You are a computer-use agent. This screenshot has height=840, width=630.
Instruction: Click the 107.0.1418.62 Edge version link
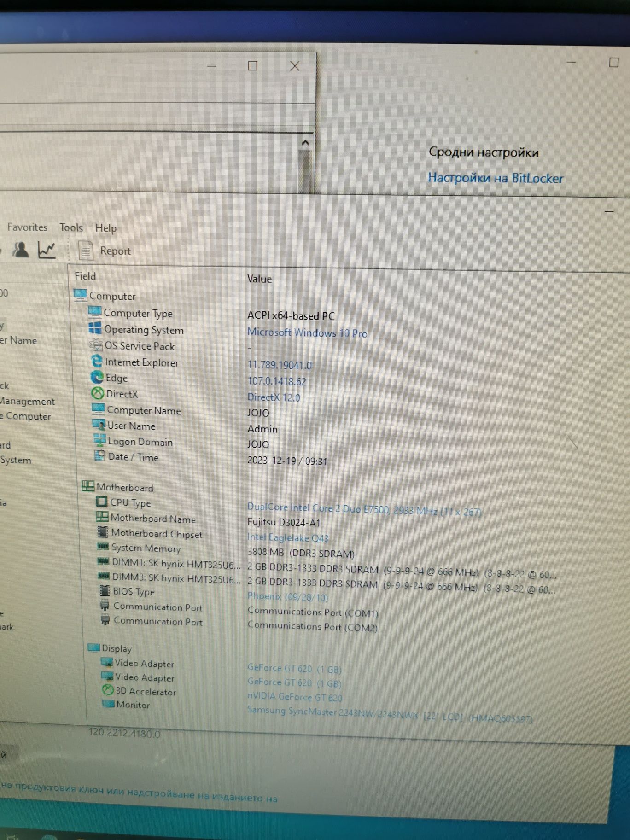277,381
